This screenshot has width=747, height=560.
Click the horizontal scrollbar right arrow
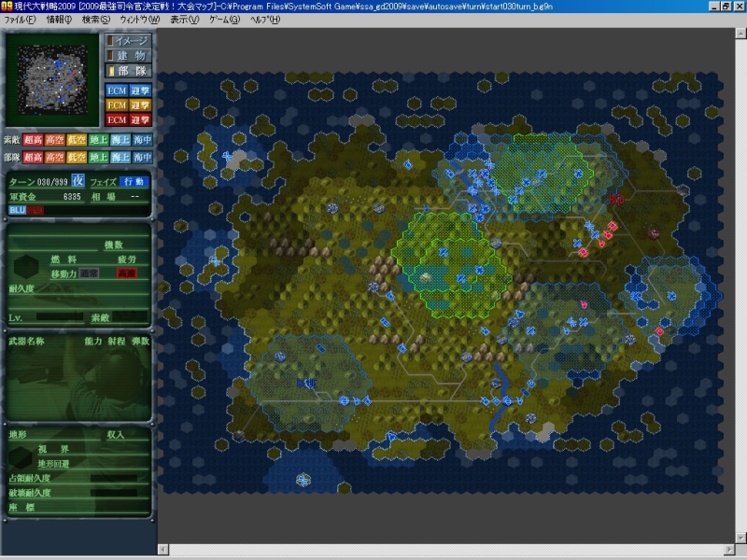[x=730, y=550]
